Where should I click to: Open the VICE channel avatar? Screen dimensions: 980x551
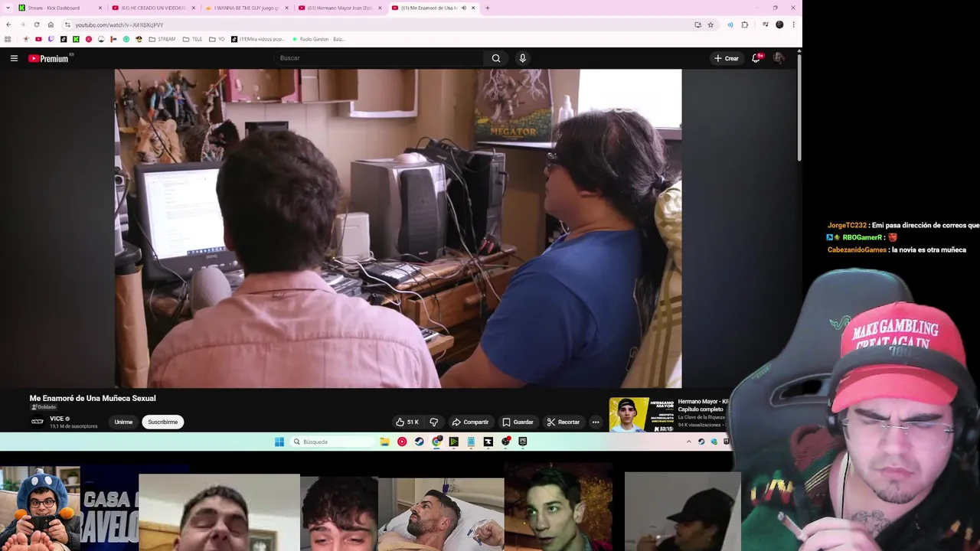point(38,422)
